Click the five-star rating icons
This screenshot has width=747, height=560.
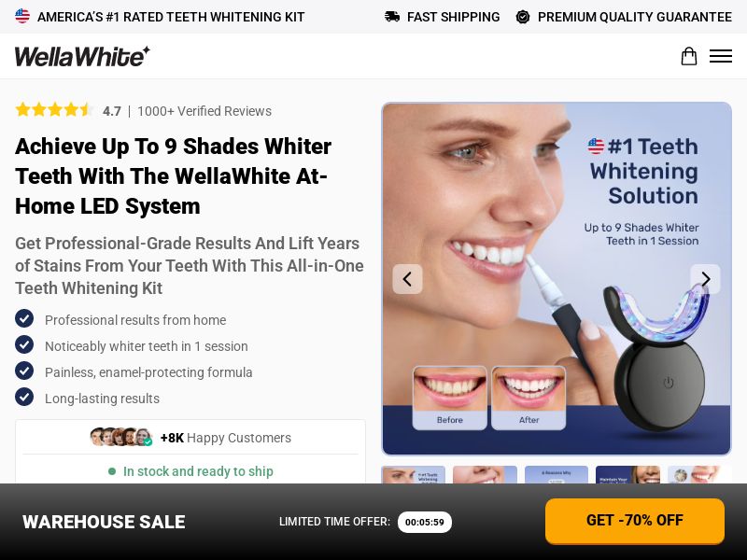point(54,110)
